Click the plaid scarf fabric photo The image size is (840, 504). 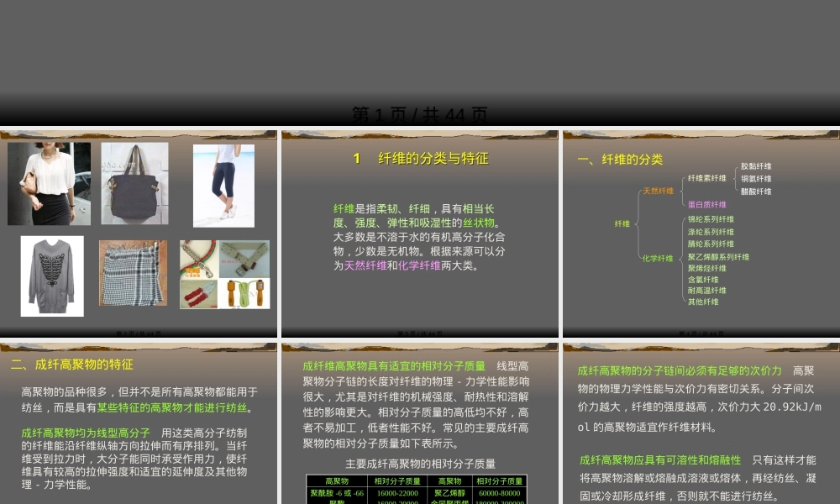pyautogui.click(x=133, y=273)
